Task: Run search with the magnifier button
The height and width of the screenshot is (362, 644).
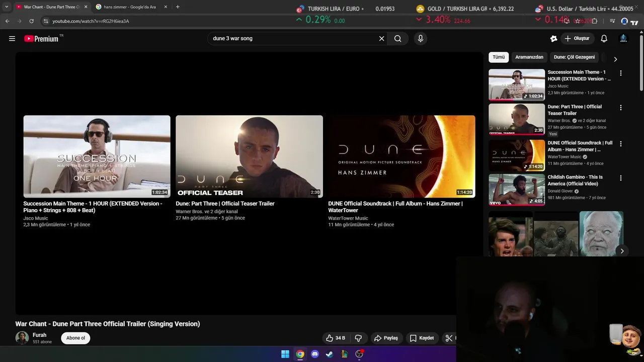Action: click(x=397, y=39)
